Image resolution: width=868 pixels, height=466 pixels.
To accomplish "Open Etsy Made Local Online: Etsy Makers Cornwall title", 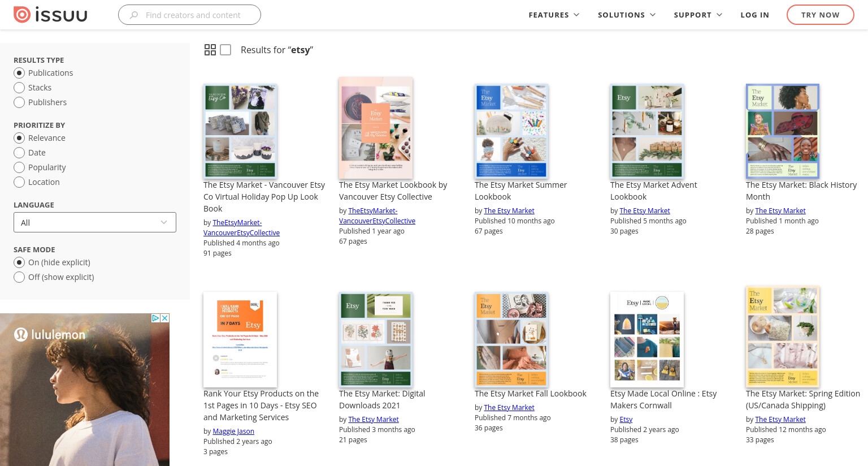I will pos(663,399).
